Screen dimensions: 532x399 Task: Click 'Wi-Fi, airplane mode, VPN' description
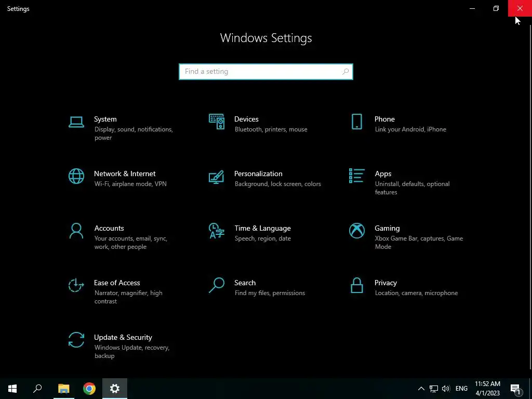pyautogui.click(x=130, y=184)
